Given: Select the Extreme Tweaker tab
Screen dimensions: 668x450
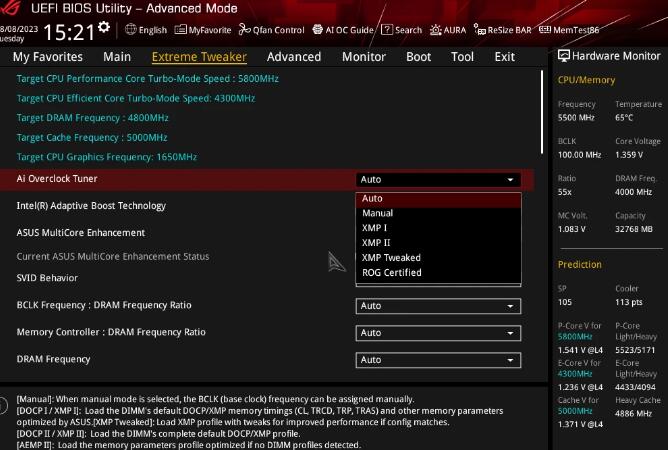Looking at the screenshot, I should coord(199,57).
